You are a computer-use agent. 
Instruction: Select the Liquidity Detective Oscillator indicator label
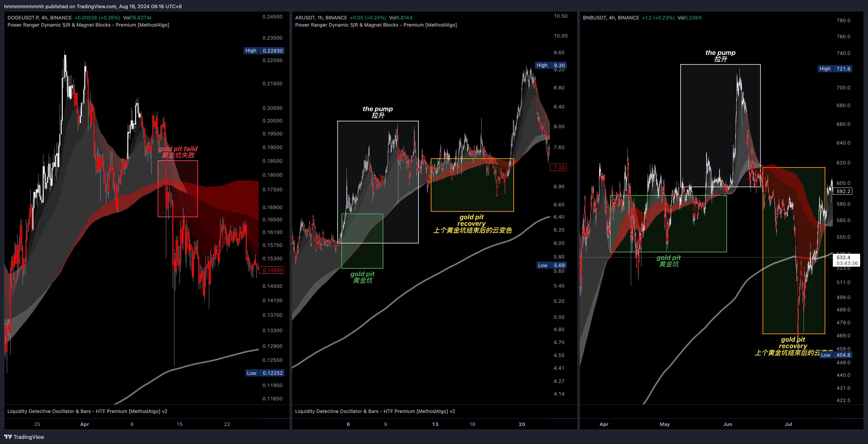pyautogui.click(x=87, y=411)
